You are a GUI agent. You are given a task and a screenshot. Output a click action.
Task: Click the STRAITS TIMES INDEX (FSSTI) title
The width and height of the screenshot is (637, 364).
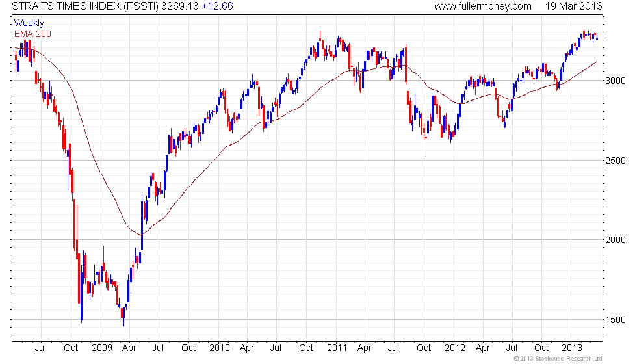coord(85,6)
